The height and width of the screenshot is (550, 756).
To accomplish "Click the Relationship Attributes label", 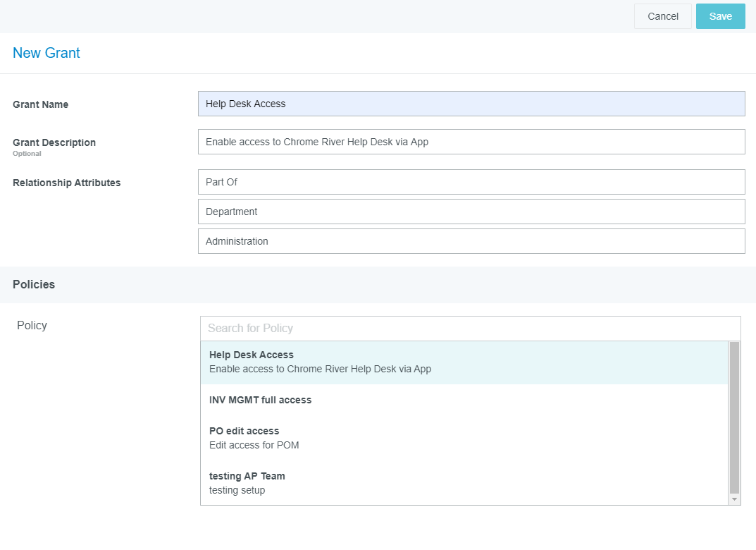I will (66, 183).
